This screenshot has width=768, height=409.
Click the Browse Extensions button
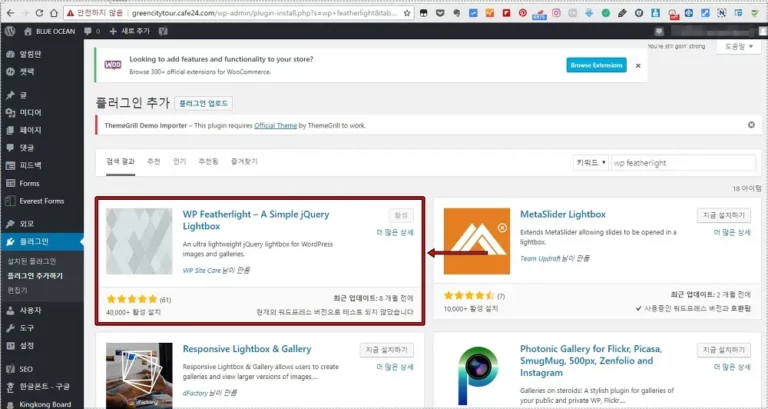(x=596, y=65)
